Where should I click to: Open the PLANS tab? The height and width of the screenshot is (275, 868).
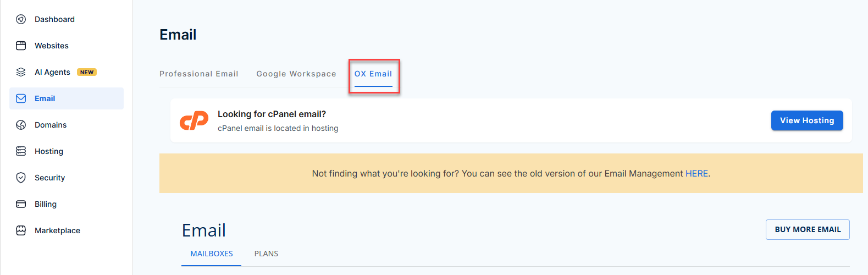pyautogui.click(x=266, y=254)
